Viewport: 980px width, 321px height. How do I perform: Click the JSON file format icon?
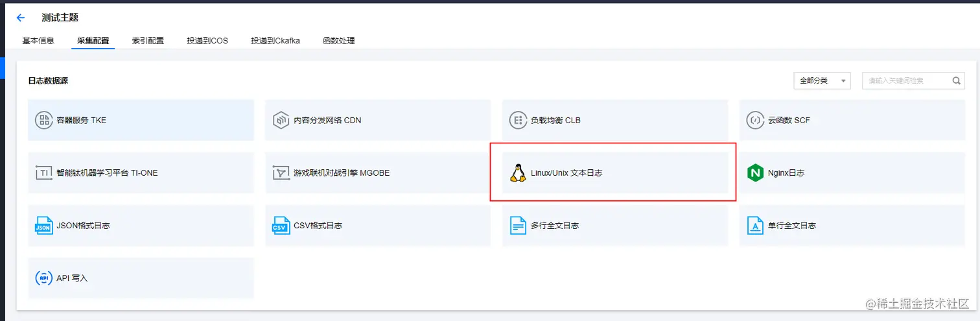click(43, 226)
